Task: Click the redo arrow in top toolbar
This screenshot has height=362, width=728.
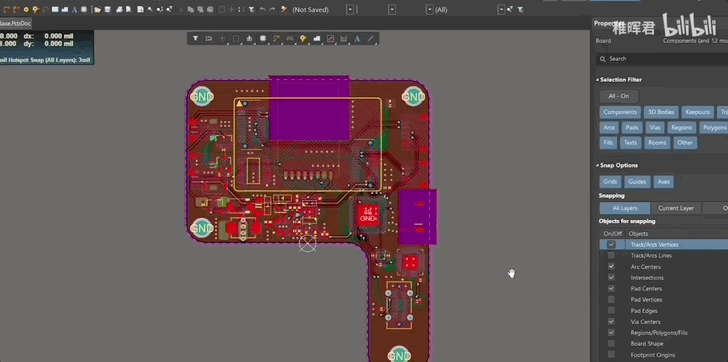Action: coord(272,9)
